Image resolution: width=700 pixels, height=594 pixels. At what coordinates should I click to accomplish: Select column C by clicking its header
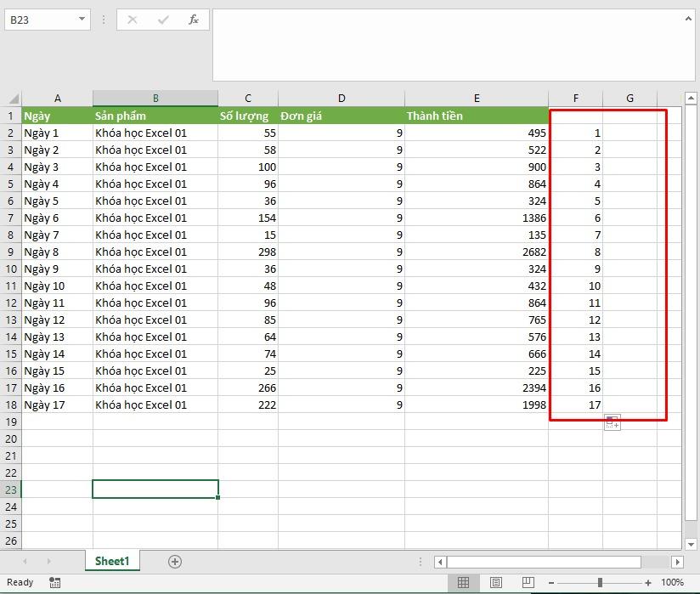[248, 97]
